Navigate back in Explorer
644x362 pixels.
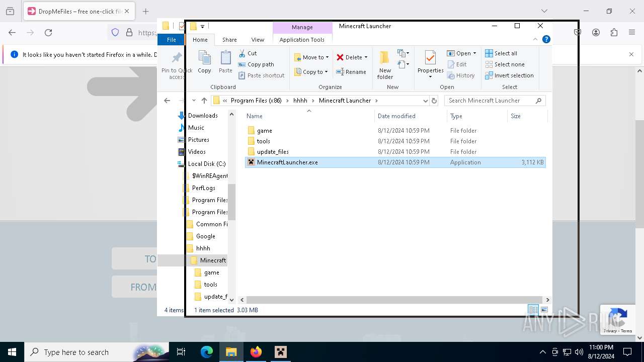pos(167,101)
